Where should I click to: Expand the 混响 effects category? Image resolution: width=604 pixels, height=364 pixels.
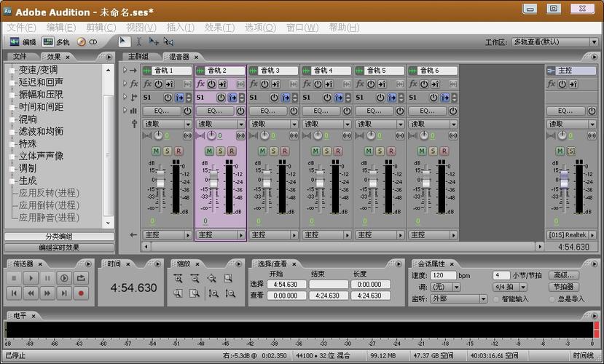[12, 119]
